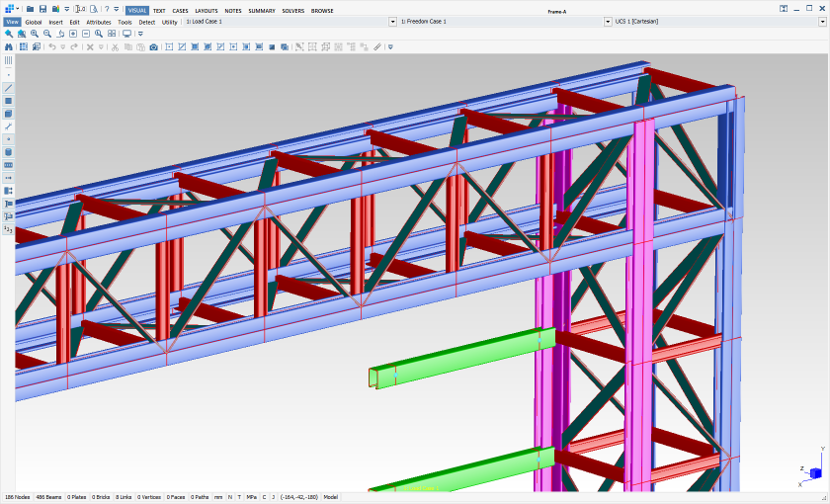
Task: Toggle plate entity selection in left sidebar
Action: pos(9,101)
